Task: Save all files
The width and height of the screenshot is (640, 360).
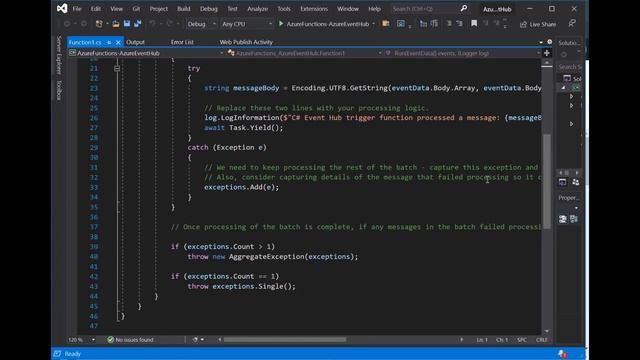Action: tap(138, 24)
